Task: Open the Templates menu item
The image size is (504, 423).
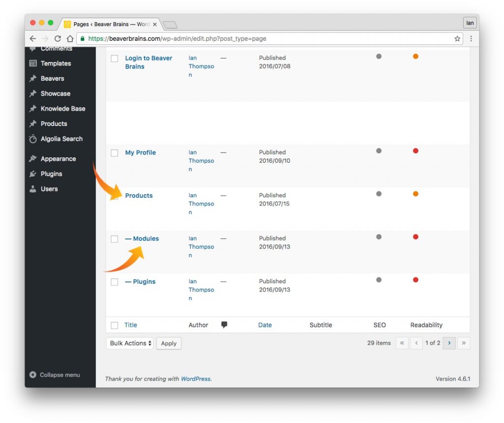Action: pyautogui.click(x=56, y=63)
